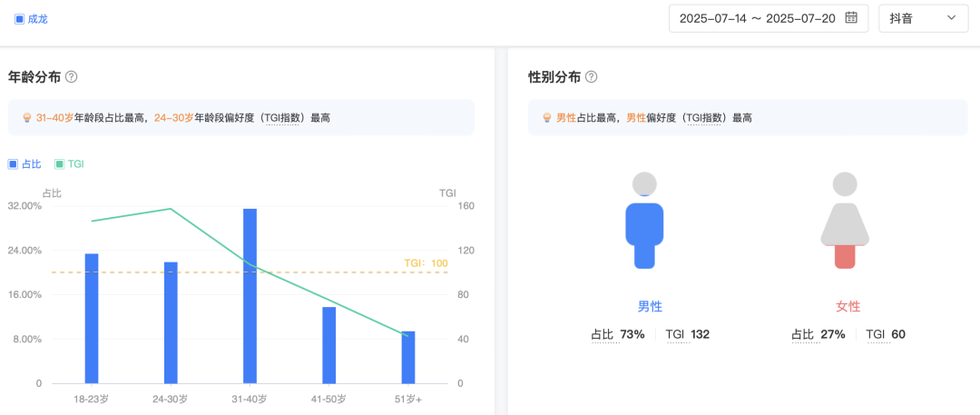Toggle the 占比 series legend

(x=24, y=164)
